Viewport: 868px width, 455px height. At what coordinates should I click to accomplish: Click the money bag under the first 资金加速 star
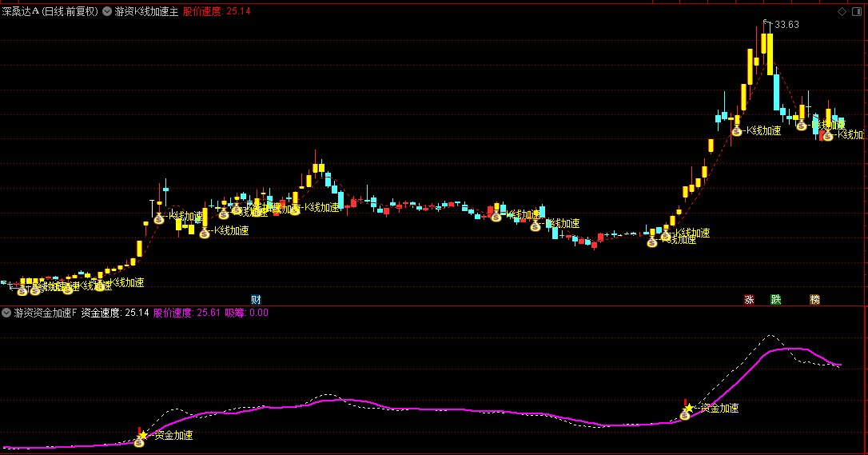point(139,442)
